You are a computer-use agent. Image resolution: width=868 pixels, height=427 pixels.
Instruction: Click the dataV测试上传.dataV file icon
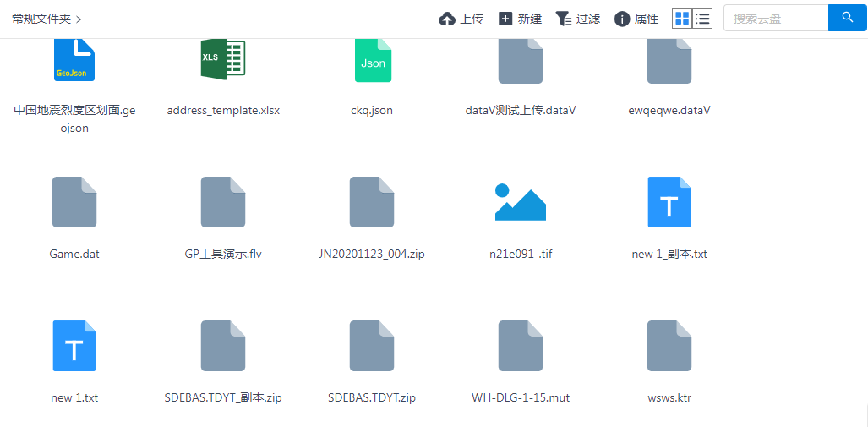click(521, 61)
